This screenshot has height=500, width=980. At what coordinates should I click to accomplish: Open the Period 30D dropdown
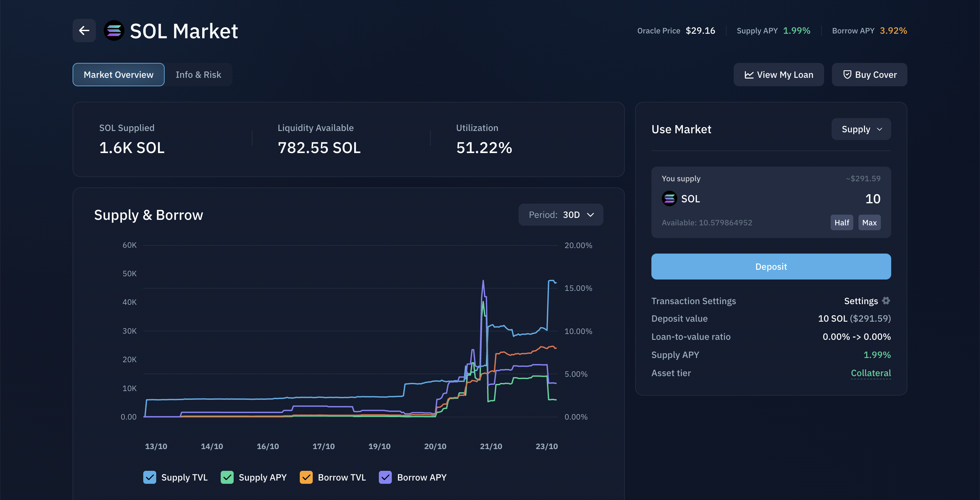point(560,215)
